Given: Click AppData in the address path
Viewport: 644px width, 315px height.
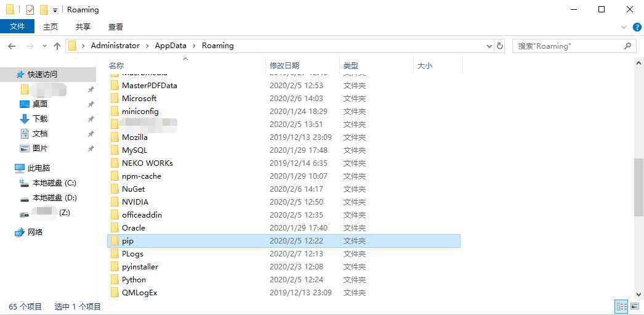Looking at the screenshot, I should (171, 46).
